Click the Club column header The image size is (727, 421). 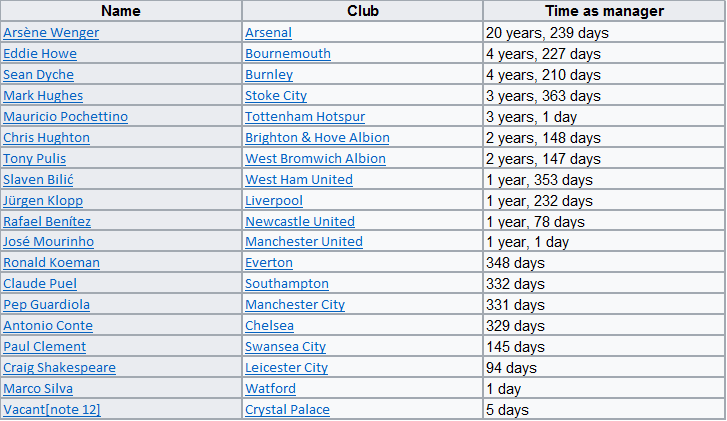click(362, 11)
